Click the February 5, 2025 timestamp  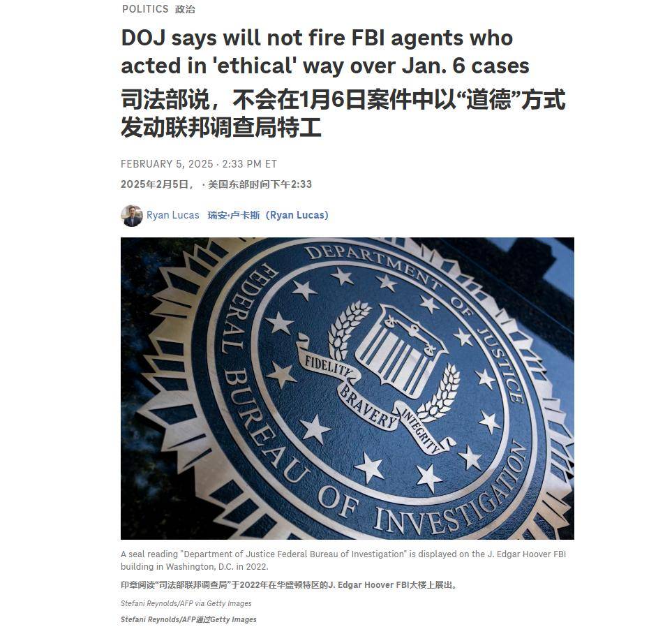point(198,164)
